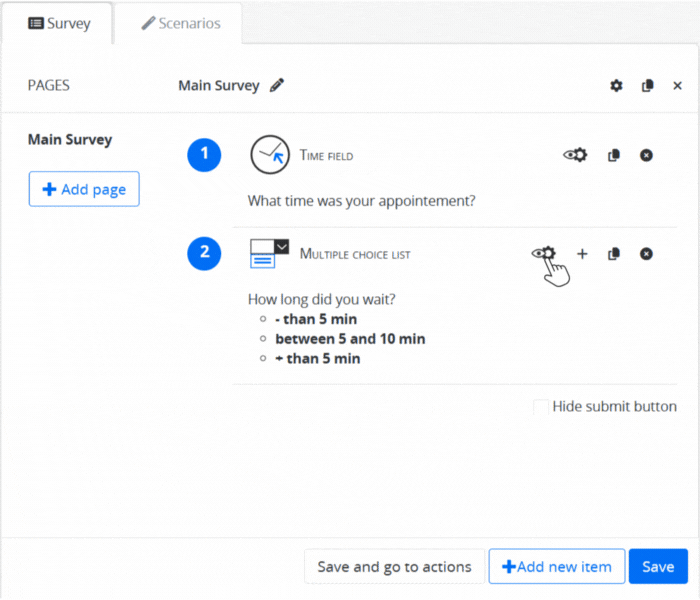
Task: Open Multiple choice list visibility settings
Action: 543,254
